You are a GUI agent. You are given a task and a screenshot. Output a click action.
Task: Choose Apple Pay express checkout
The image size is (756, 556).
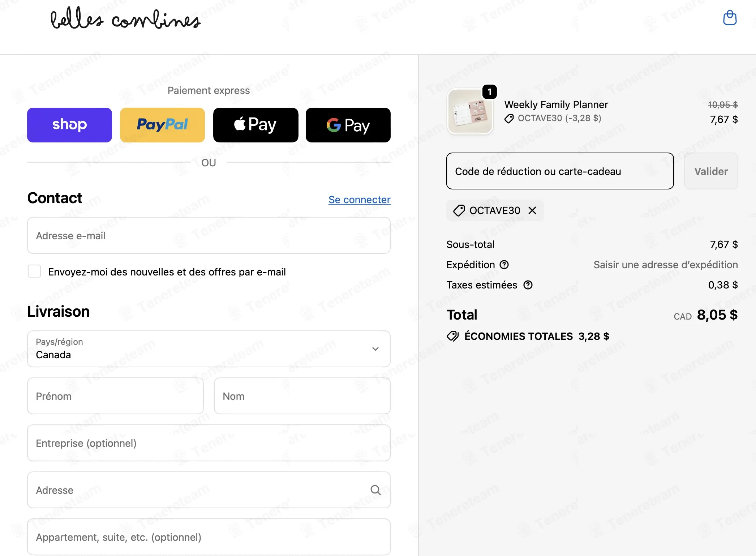(255, 125)
